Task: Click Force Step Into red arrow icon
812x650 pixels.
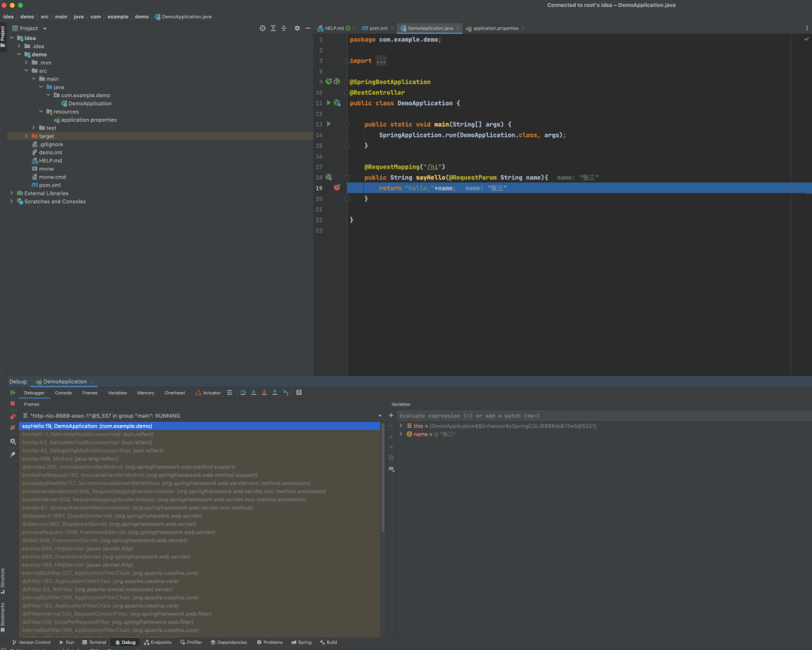Action: tap(264, 393)
